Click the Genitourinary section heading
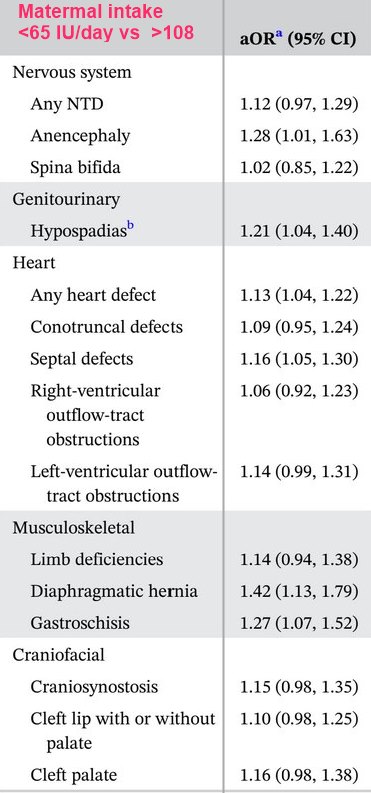The width and height of the screenshot is (371, 793). point(66,199)
